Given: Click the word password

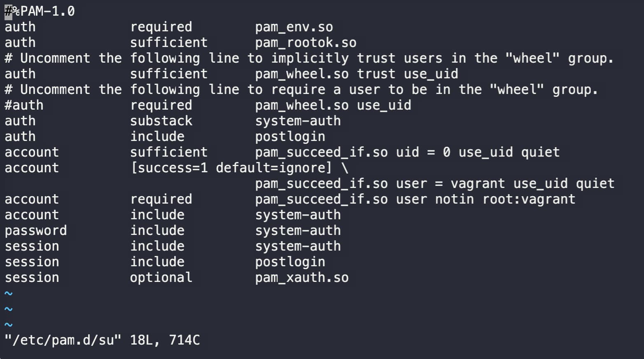Looking at the screenshot, I should (35, 231).
